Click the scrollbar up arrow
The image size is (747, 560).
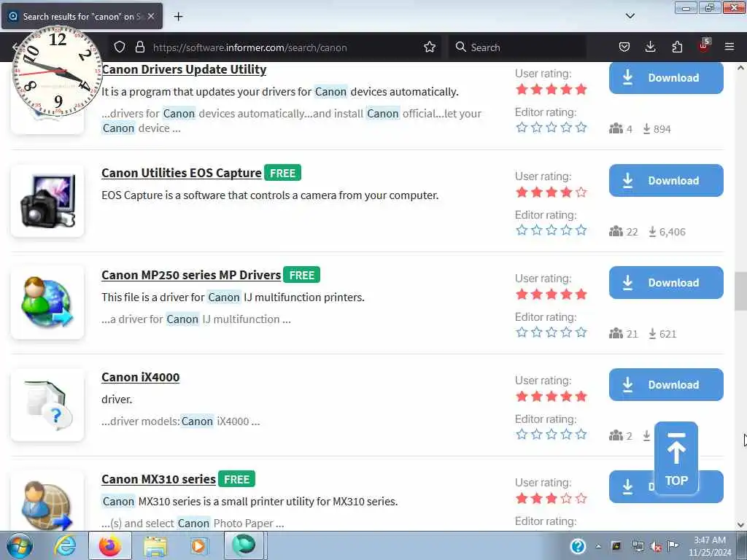click(740, 68)
